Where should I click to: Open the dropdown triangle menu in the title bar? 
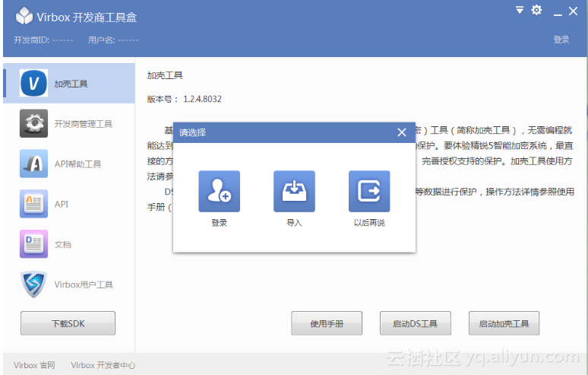(520, 10)
